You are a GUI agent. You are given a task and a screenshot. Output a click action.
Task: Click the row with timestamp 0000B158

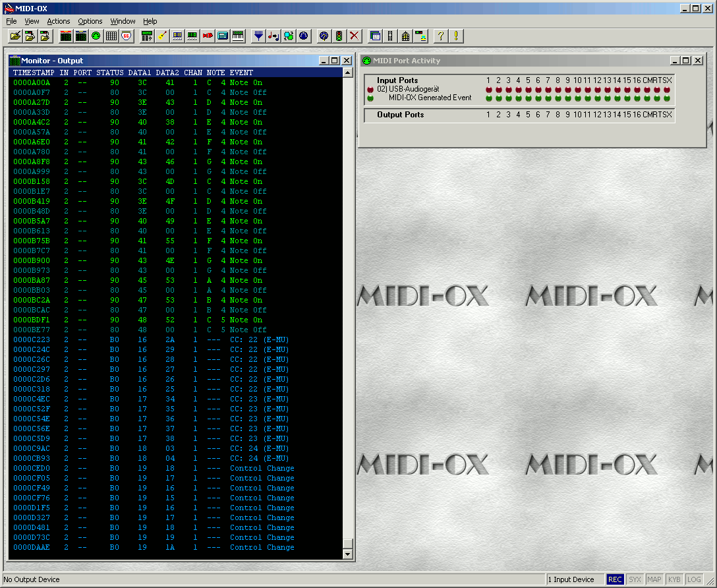click(x=175, y=181)
